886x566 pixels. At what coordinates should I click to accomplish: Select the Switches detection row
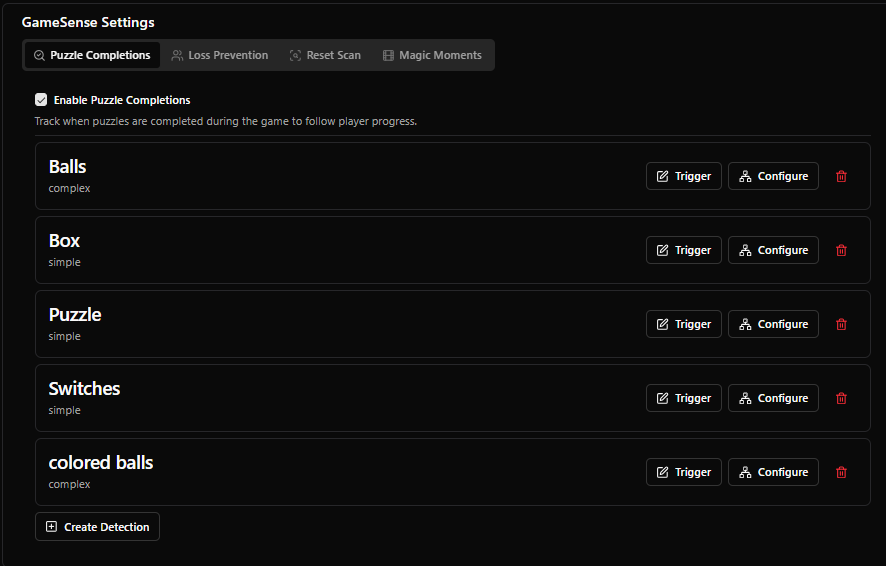[x=453, y=398]
